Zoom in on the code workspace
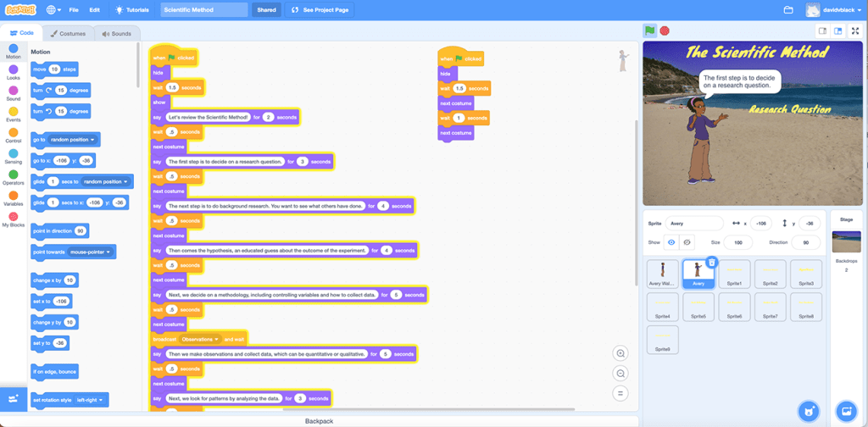 (621, 354)
